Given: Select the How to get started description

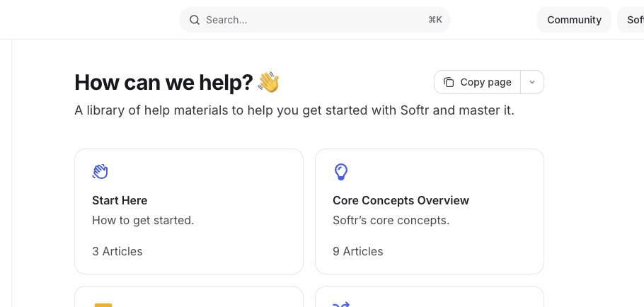Looking at the screenshot, I should coord(143,220).
